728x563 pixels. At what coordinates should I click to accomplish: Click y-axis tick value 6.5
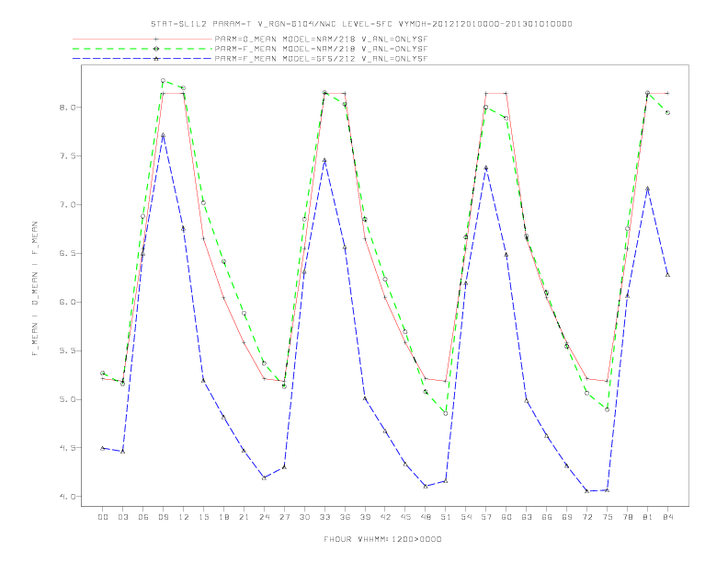(x=66, y=254)
